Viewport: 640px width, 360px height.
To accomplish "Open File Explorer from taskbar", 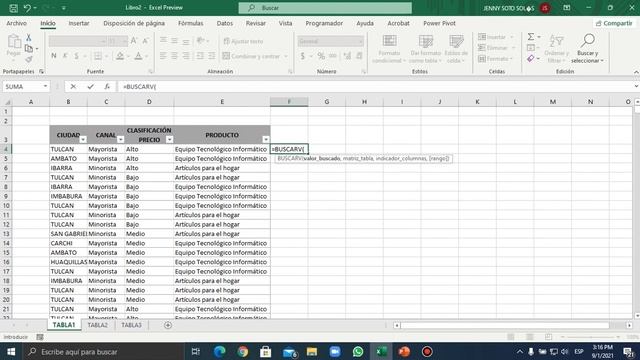I will (x=312, y=351).
